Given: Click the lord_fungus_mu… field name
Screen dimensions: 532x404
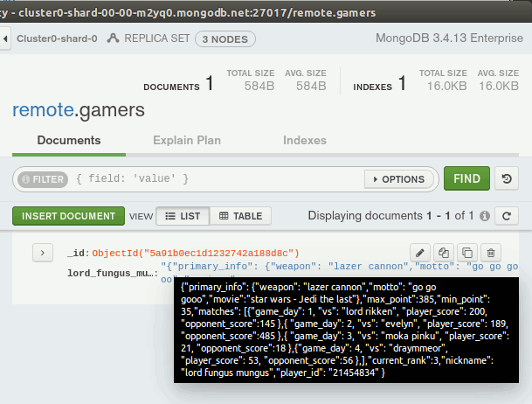Looking at the screenshot, I should click(113, 274).
